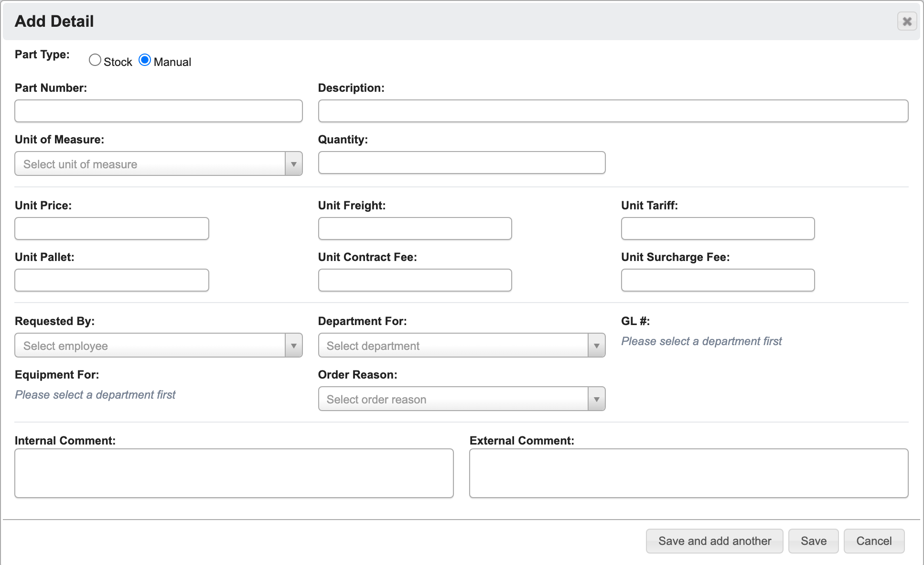Image resolution: width=924 pixels, height=565 pixels.
Task: Open the Unit of Measure dropdown
Action: tap(159, 164)
